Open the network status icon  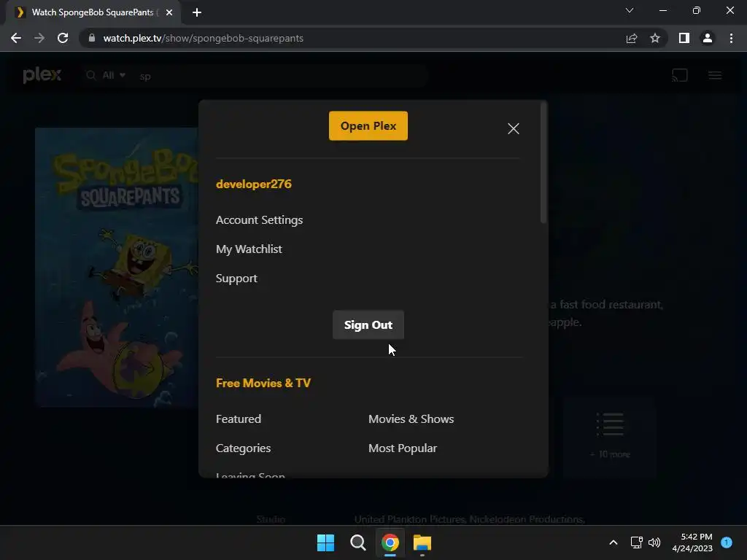[x=636, y=542]
